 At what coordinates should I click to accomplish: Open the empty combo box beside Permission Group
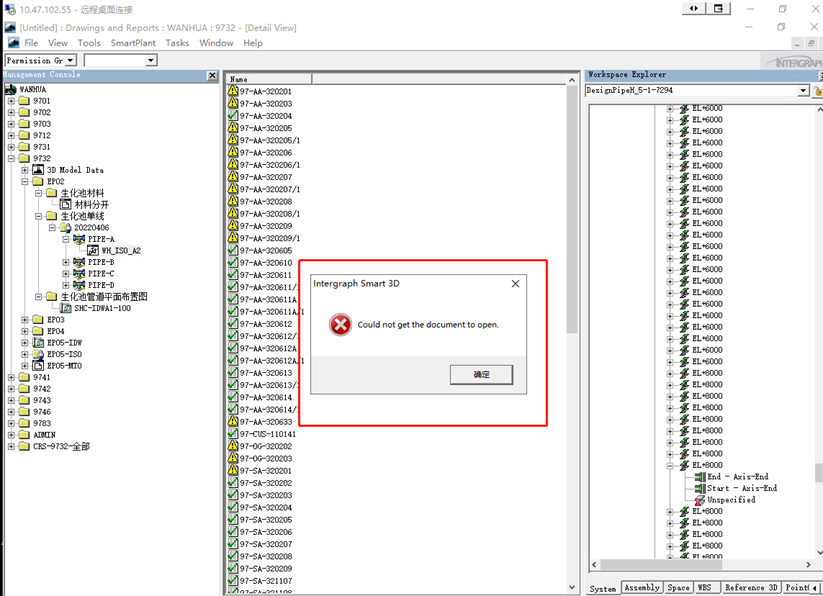151,60
